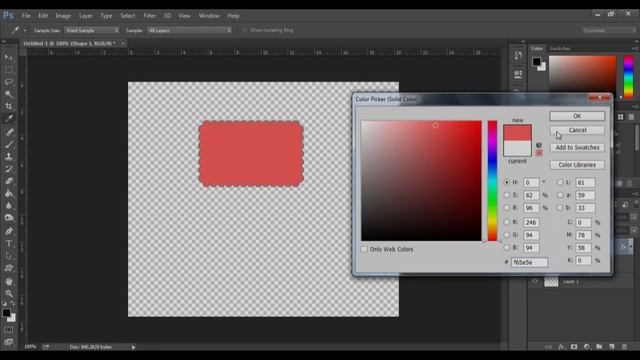This screenshot has height=360, width=640.
Task: Select the Quick Selection tool
Action: tap(9, 94)
